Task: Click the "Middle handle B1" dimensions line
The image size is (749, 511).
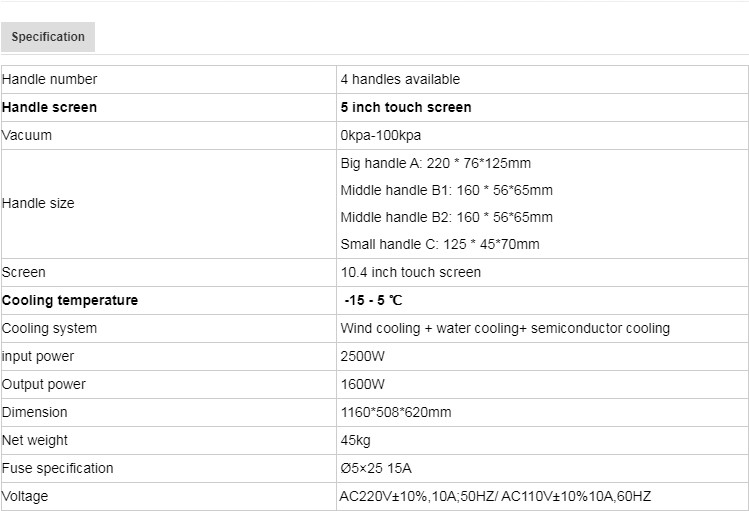Action: click(x=446, y=190)
